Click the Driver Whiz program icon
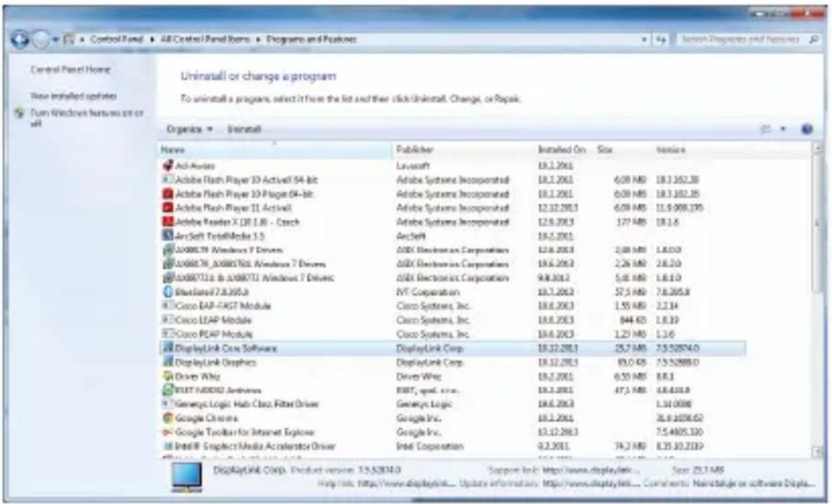832x504 pixels. tap(167, 376)
